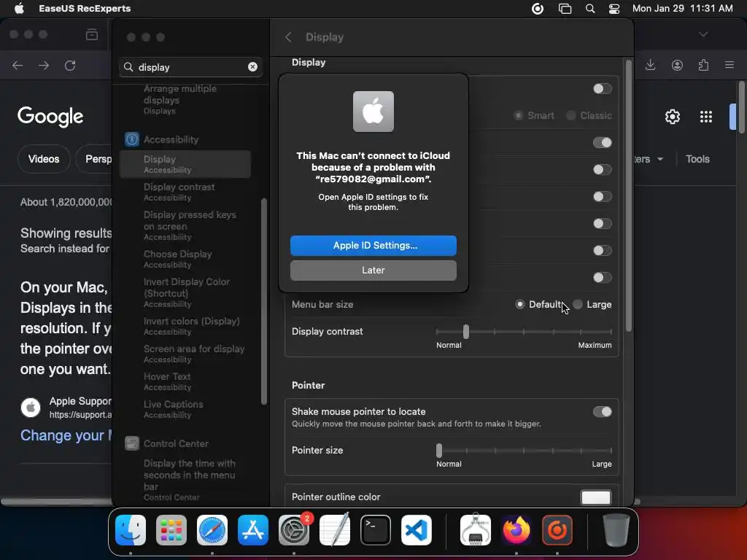Open the browser account icon
The image size is (747, 560).
677,65
